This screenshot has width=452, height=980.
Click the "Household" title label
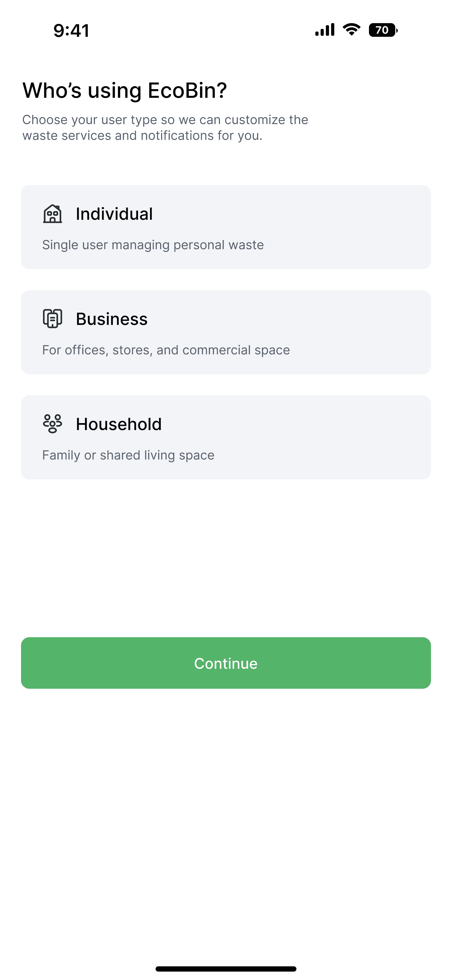[119, 424]
